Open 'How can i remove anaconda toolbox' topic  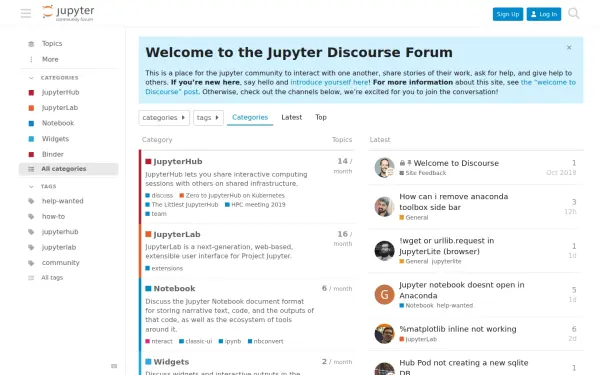click(453, 202)
